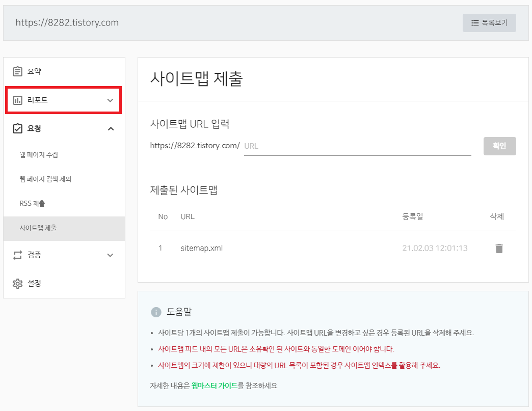Open RSS 제출 submenu
532x411 pixels.
(32, 204)
